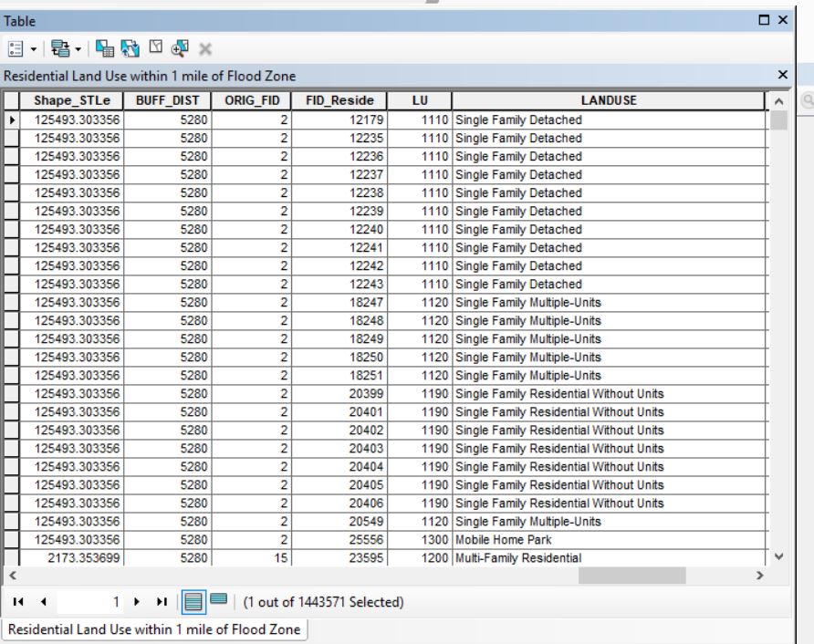This screenshot has height=644, width=814.
Task: Select row selector for FID_Reside 25556
Action: coord(12,540)
